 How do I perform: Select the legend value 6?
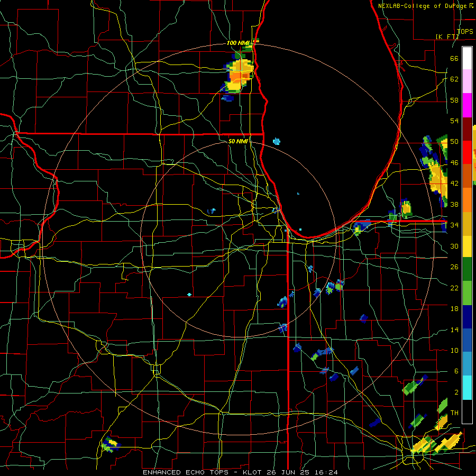(456, 371)
